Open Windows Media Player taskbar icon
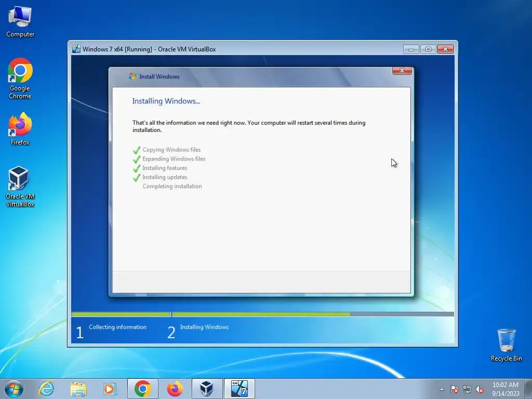532x399 pixels. 110,389
